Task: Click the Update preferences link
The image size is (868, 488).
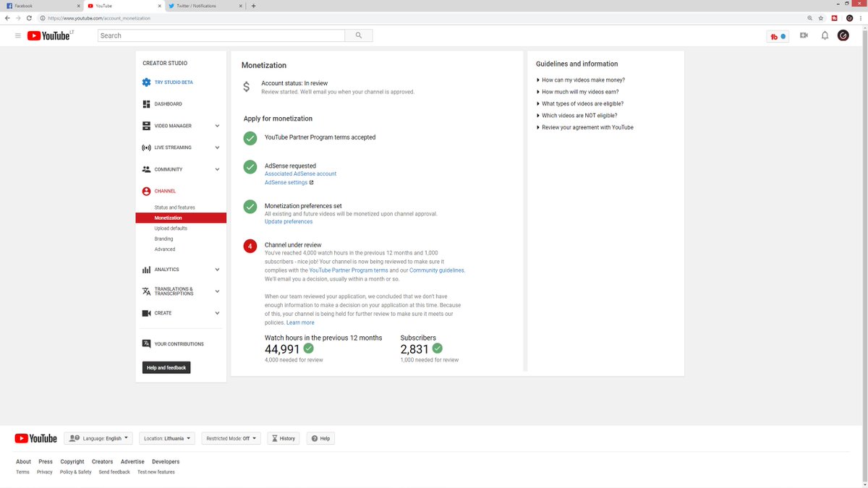Action: click(x=289, y=221)
